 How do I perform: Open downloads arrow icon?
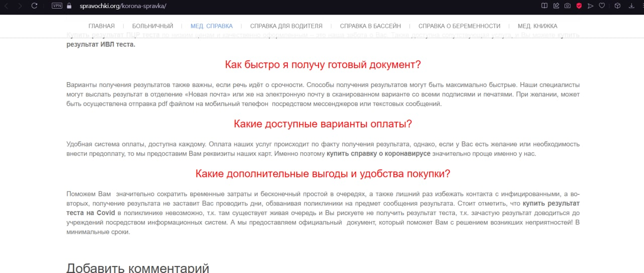(x=632, y=6)
